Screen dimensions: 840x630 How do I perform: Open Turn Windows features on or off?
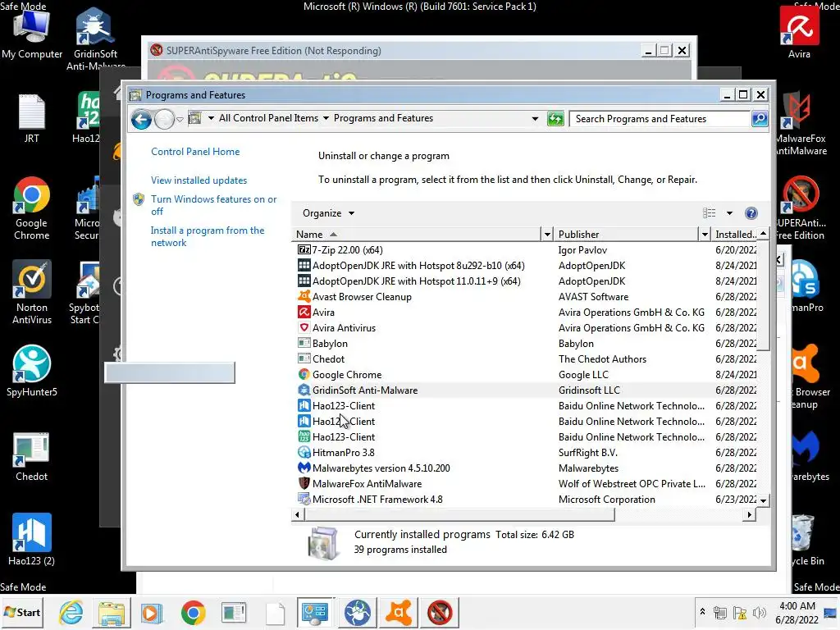click(x=213, y=205)
